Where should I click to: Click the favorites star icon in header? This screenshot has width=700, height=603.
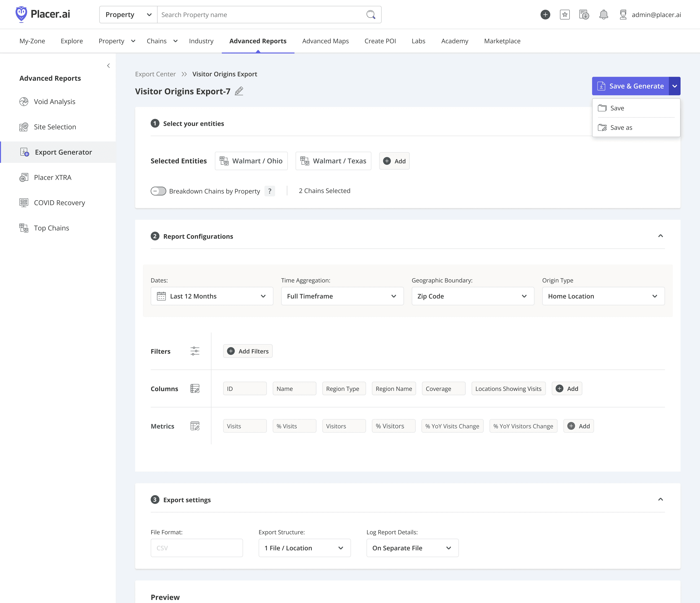pyautogui.click(x=565, y=15)
